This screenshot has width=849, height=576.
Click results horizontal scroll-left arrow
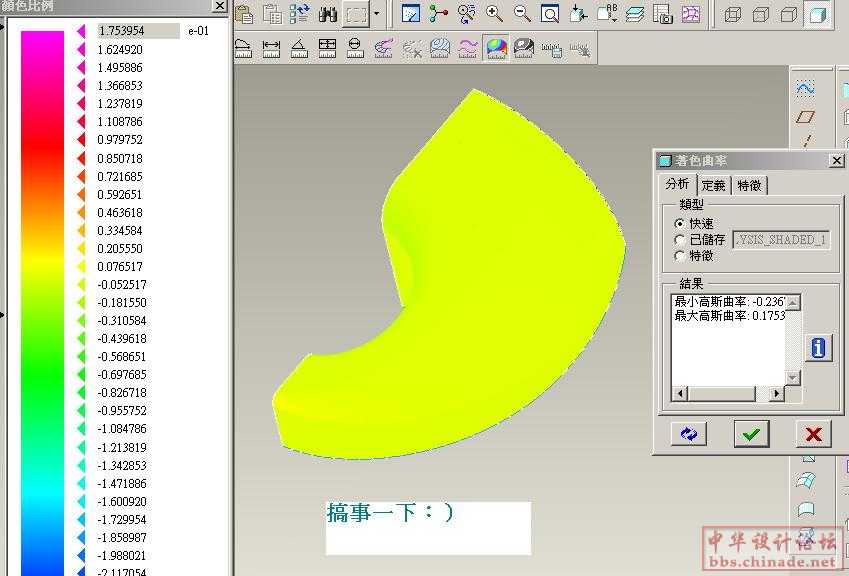[x=679, y=394]
